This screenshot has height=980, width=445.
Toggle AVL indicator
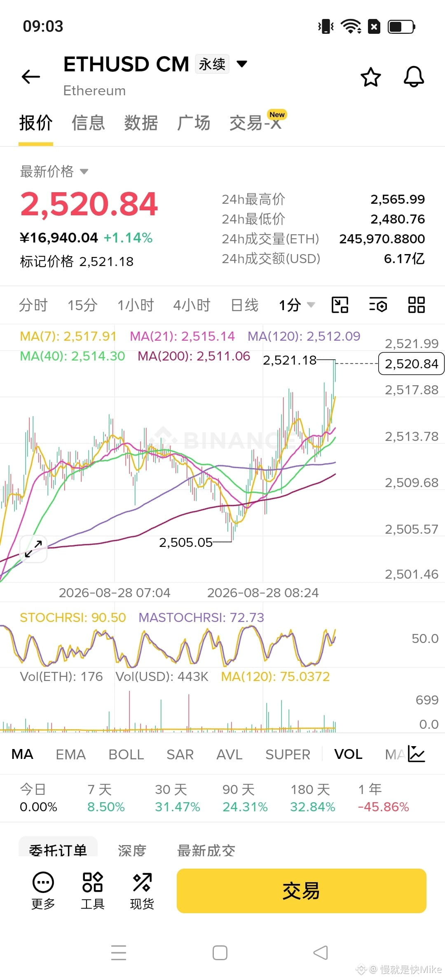(x=230, y=754)
